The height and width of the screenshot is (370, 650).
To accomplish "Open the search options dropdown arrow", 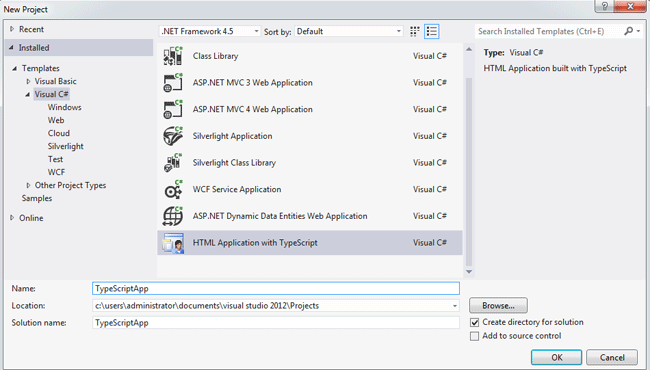I will (639, 31).
